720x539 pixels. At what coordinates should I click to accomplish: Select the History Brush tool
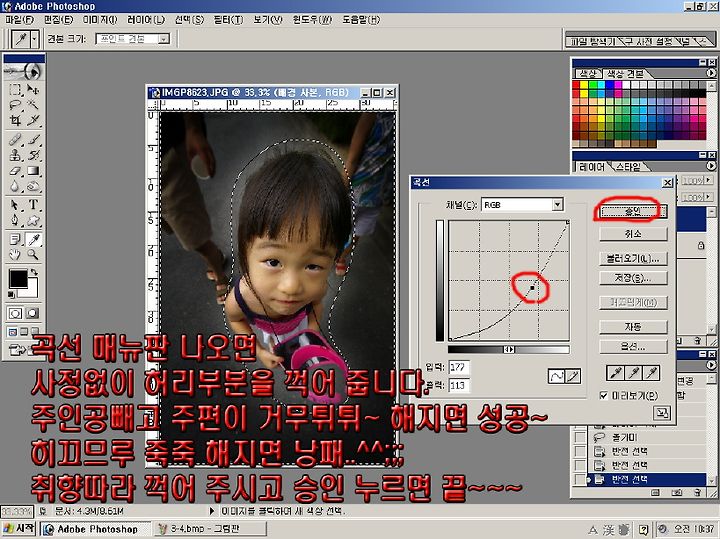pyautogui.click(x=33, y=155)
